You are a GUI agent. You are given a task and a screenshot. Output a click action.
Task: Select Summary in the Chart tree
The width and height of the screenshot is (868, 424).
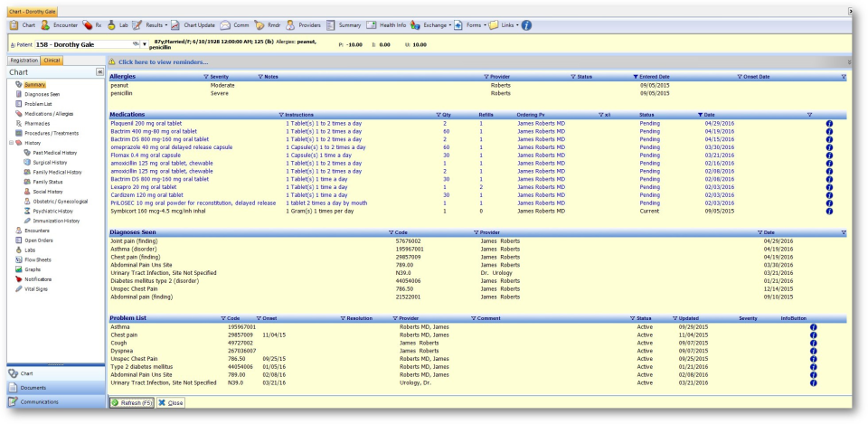(34, 85)
